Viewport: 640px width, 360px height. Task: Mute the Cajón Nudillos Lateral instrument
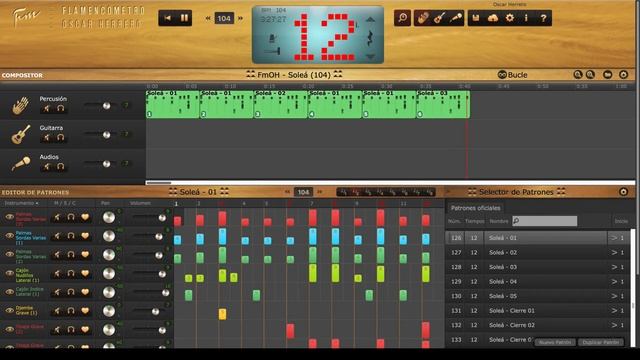coord(57,273)
